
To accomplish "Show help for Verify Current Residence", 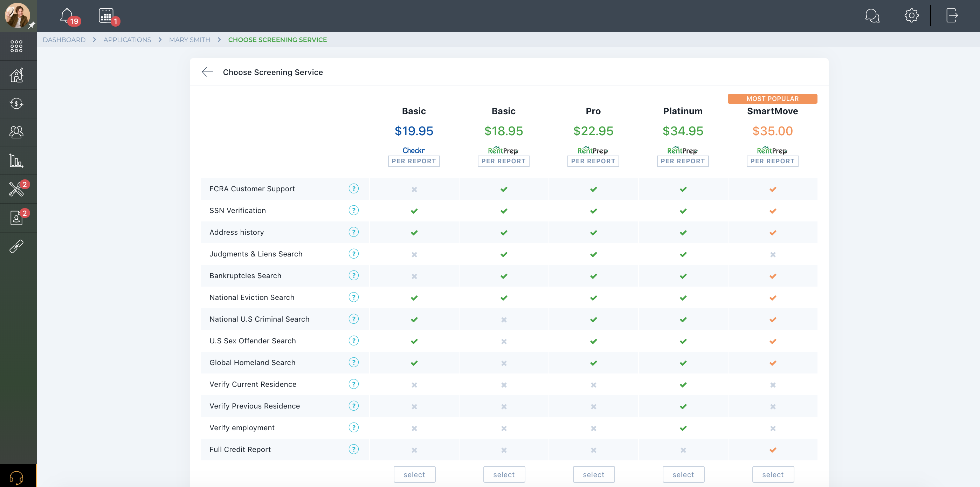I will click(x=353, y=384).
